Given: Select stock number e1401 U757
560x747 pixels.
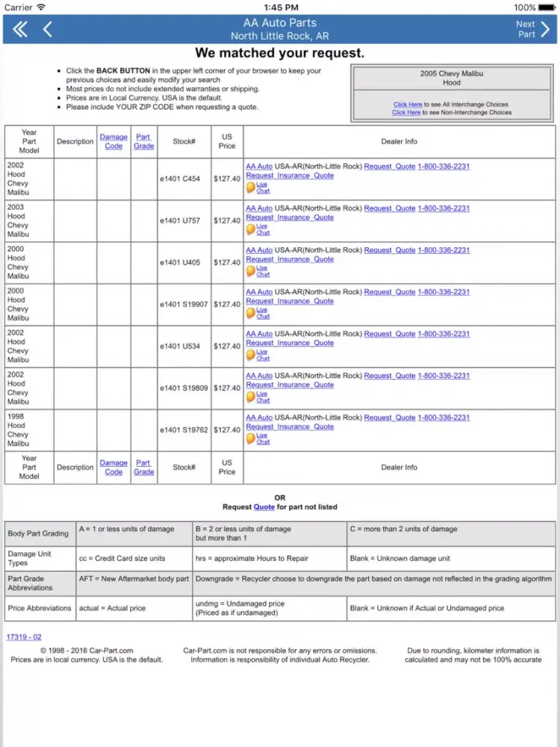Looking at the screenshot, I should pyautogui.click(x=180, y=221).
